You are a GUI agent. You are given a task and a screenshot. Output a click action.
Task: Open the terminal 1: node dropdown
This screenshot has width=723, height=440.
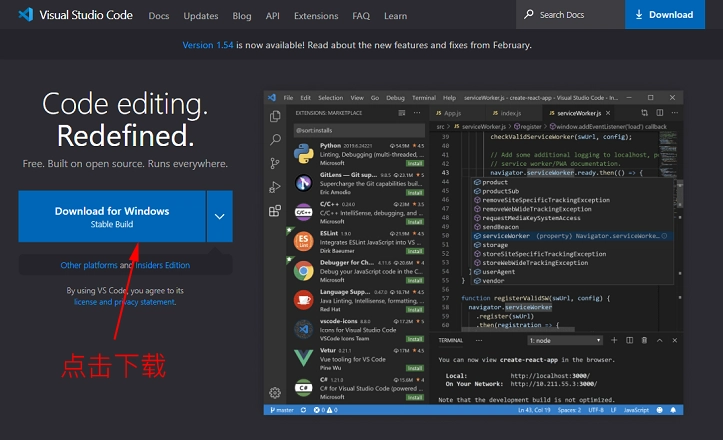(565, 340)
